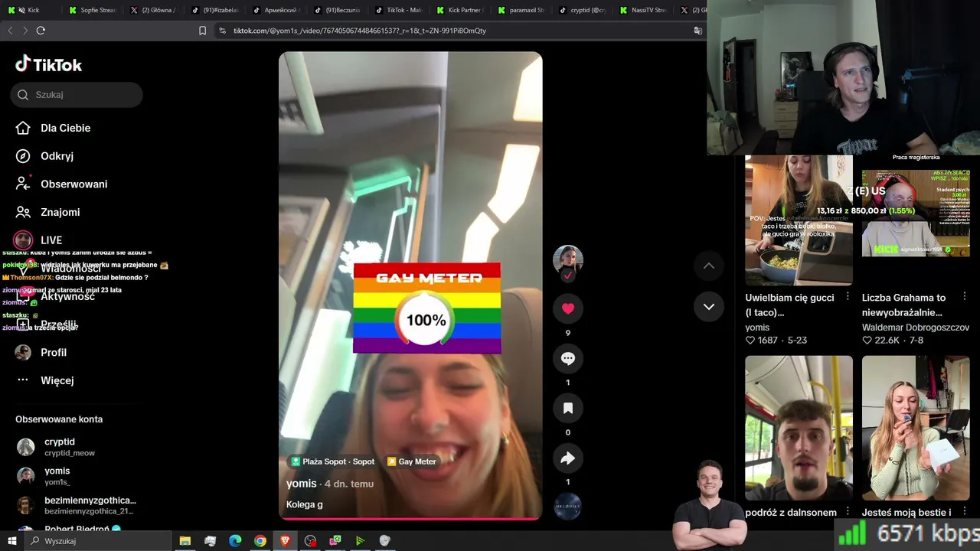Click the TikTok logo
The width and height of the screenshot is (980, 551).
(48, 64)
